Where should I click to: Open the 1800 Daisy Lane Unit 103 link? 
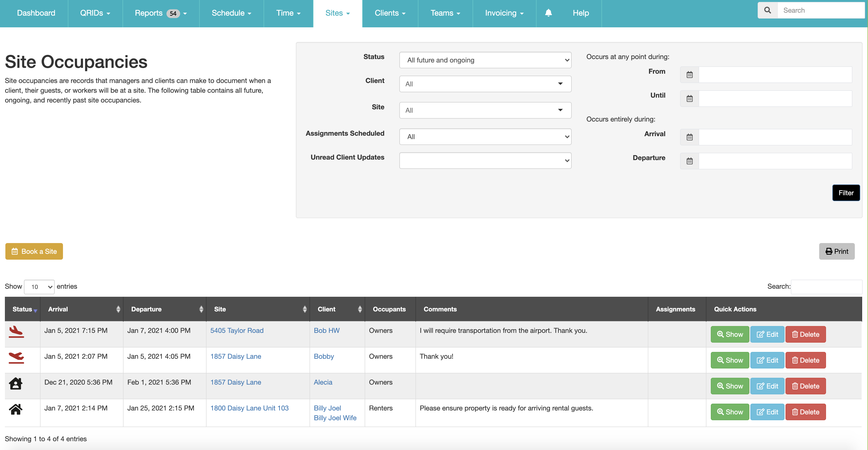(x=249, y=408)
